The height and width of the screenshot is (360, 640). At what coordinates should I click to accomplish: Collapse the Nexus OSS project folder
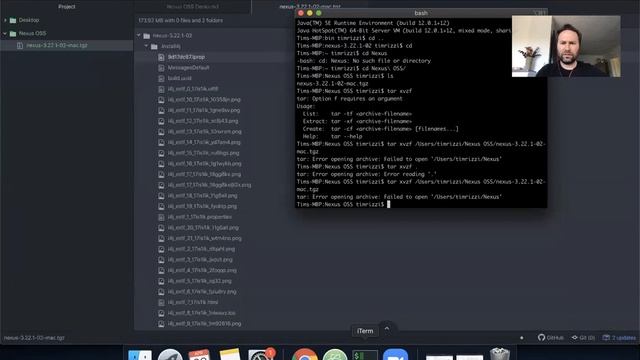[5, 33]
